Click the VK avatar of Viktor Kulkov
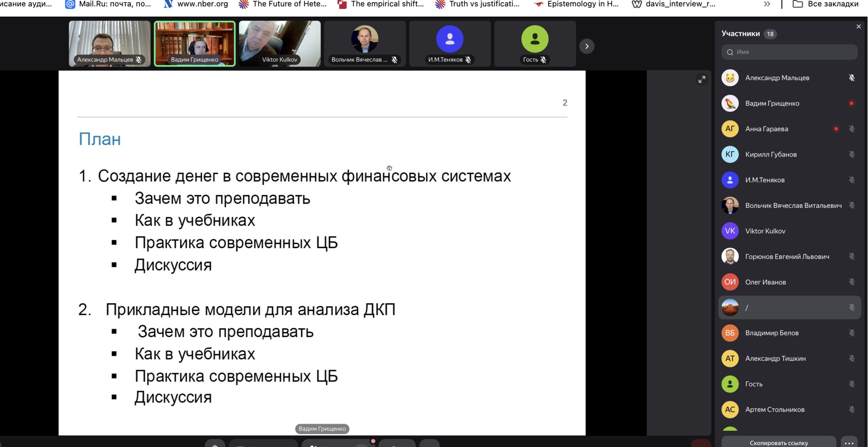Viewport: 868px width, 447px height. click(x=730, y=231)
